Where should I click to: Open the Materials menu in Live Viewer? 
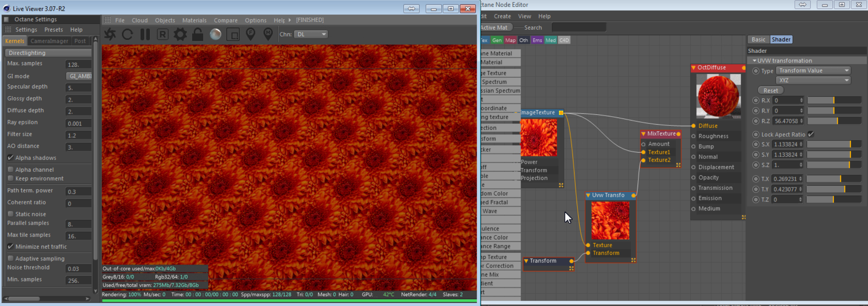click(x=194, y=20)
